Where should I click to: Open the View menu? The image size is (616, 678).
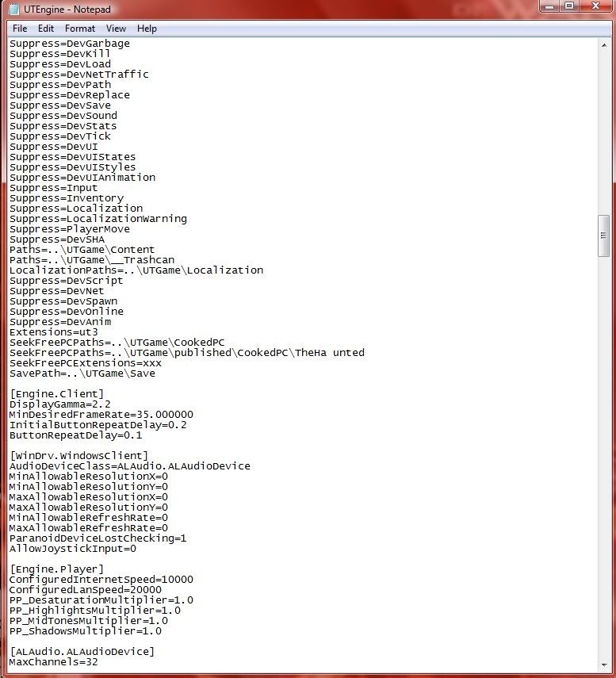[117, 29]
